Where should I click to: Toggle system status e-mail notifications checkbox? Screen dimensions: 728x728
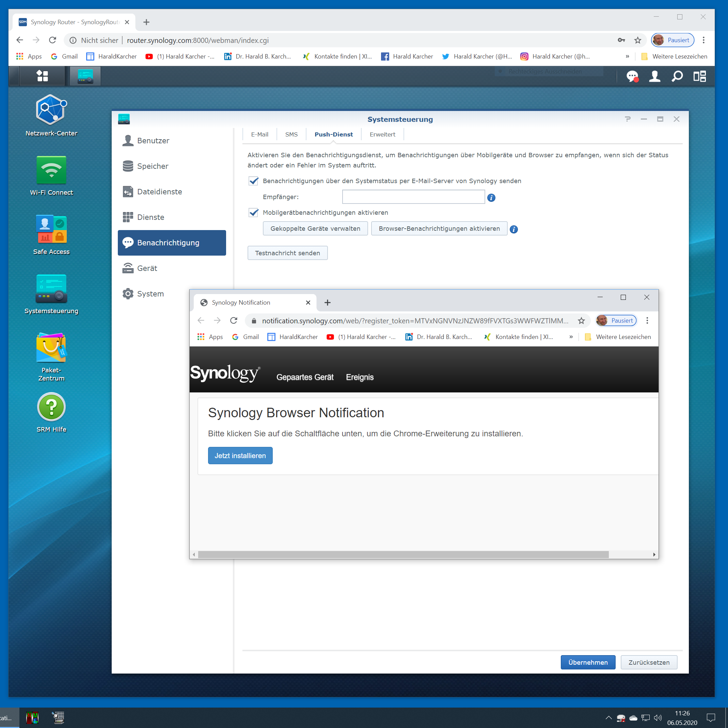click(254, 181)
